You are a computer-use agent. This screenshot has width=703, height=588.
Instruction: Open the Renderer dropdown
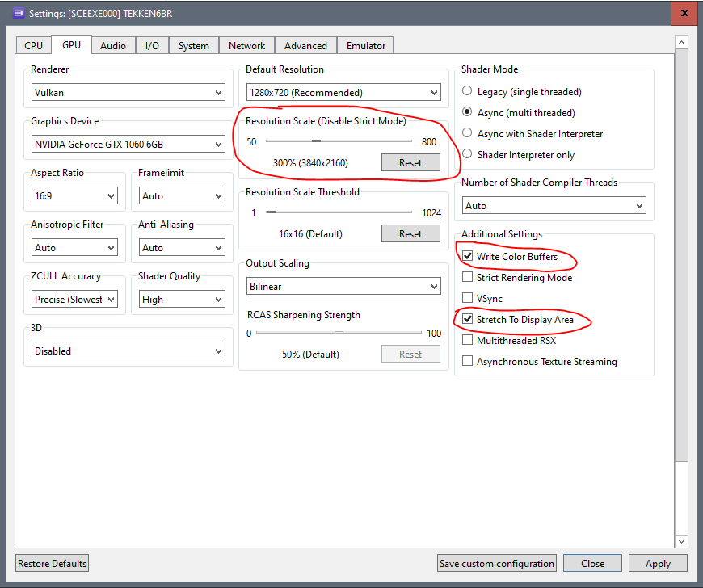pyautogui.click(x=128, y=93)
